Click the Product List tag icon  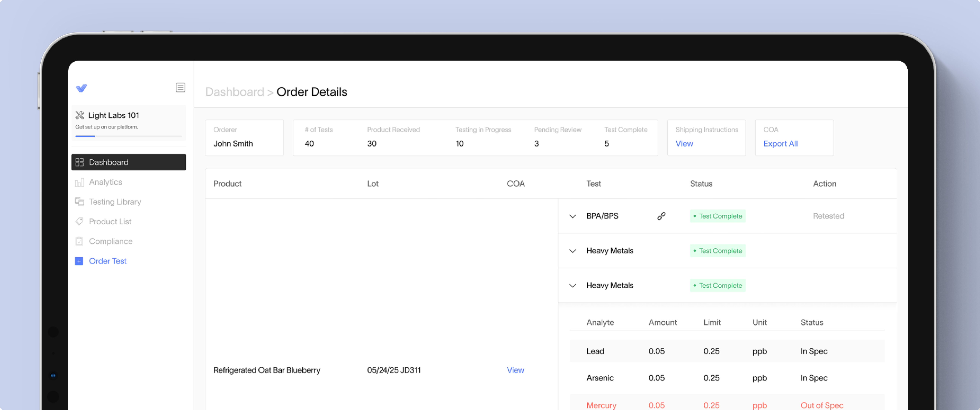click(x=79, y=222)
